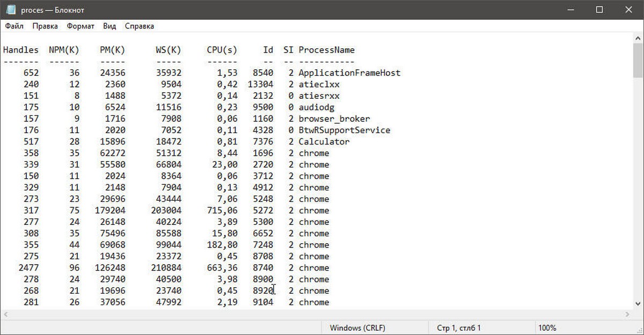Click the NPM(K) column header text

[64, 50]
